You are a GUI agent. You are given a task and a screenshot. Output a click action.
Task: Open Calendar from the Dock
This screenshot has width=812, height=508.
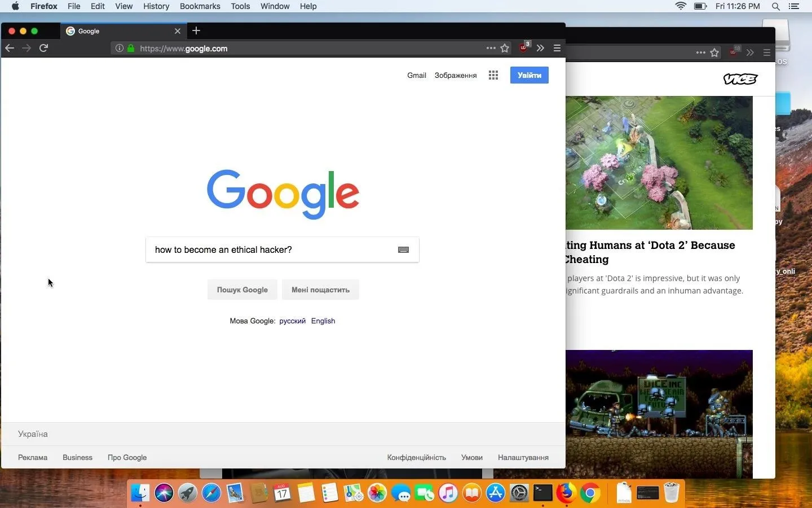pos(282,493)
